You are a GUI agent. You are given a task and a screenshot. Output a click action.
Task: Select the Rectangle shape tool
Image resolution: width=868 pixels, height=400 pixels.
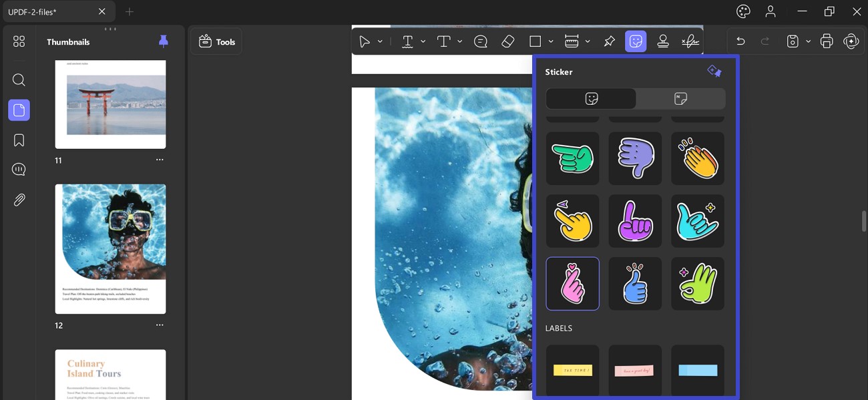pyautogui.click(x=535, y=41)
